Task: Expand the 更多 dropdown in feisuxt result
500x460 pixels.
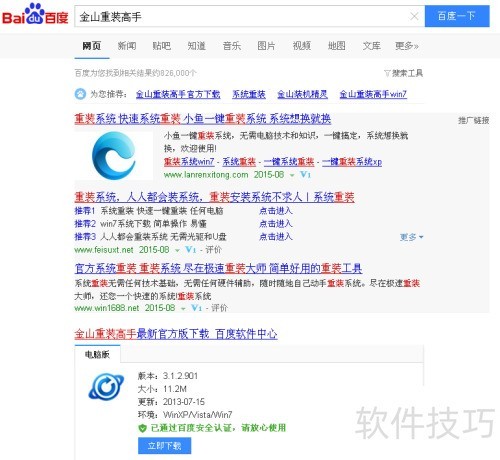Action: tap(412, 237)
